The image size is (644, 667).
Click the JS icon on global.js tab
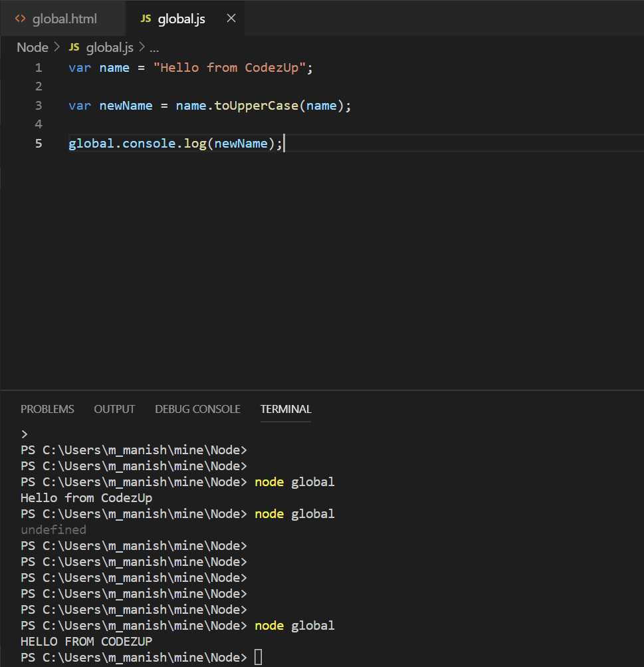coord(146,19)
